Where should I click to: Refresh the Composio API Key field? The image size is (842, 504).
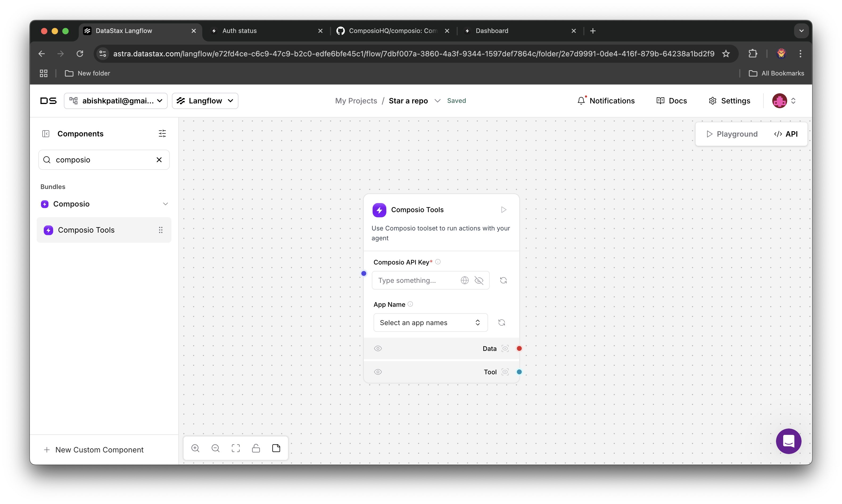click(503, 280)
